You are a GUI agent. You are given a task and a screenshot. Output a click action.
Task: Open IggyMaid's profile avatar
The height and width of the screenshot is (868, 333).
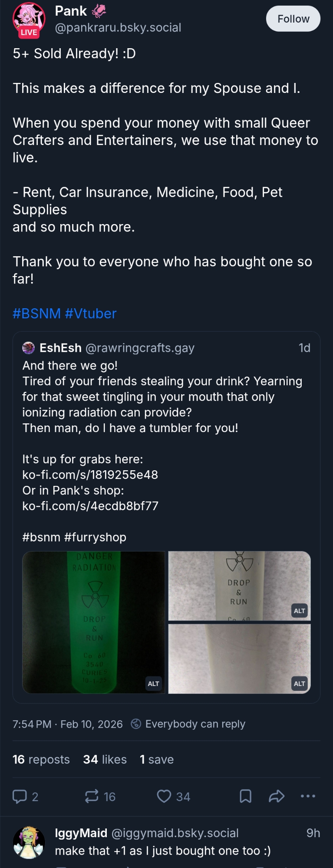[29, 842]
